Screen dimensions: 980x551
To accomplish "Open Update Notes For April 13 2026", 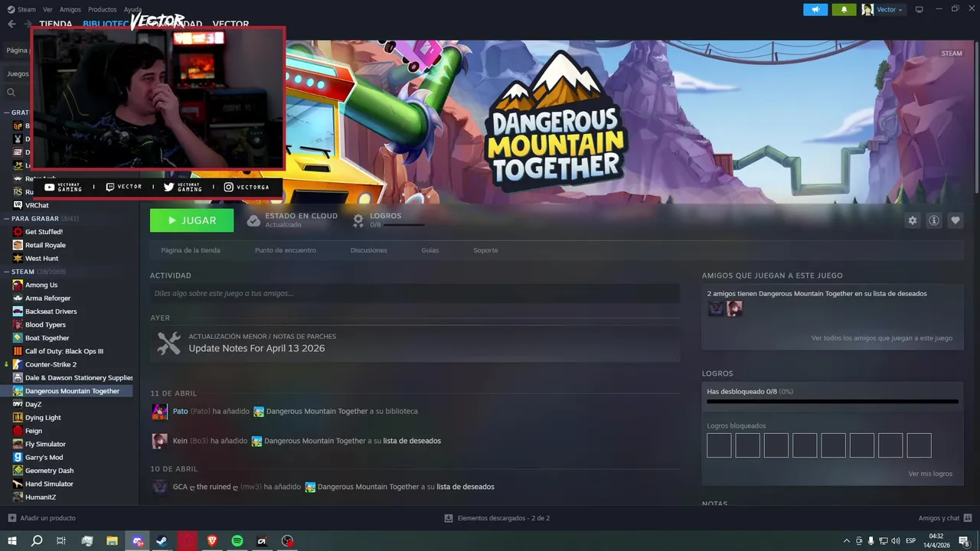I will pos(256,348).
